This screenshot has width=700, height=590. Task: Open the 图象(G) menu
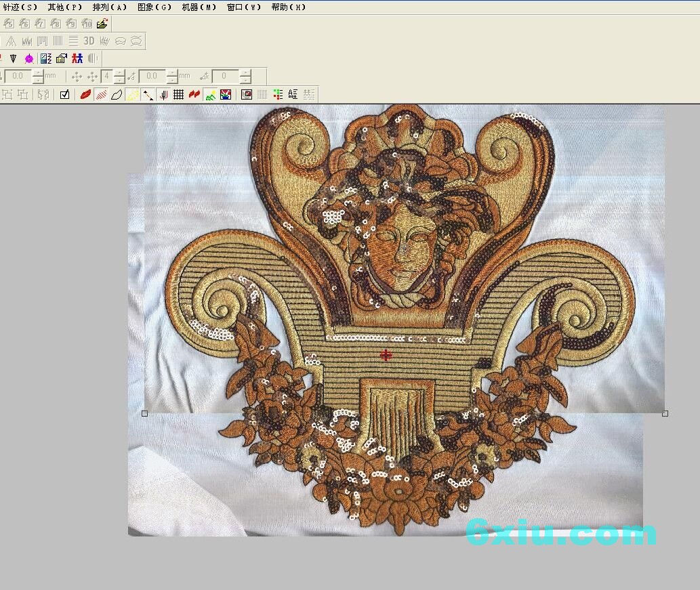(x=155, y=7)
